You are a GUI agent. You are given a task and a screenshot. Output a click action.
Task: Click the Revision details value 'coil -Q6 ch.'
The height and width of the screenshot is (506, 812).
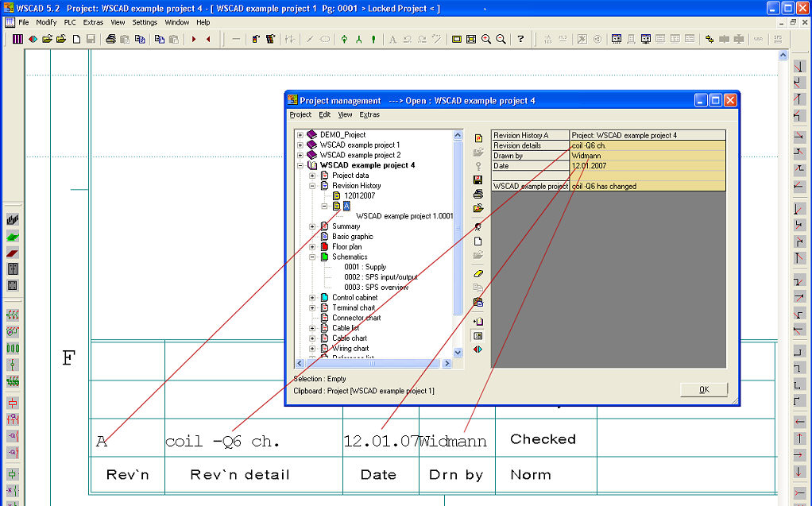click(648, 145)
